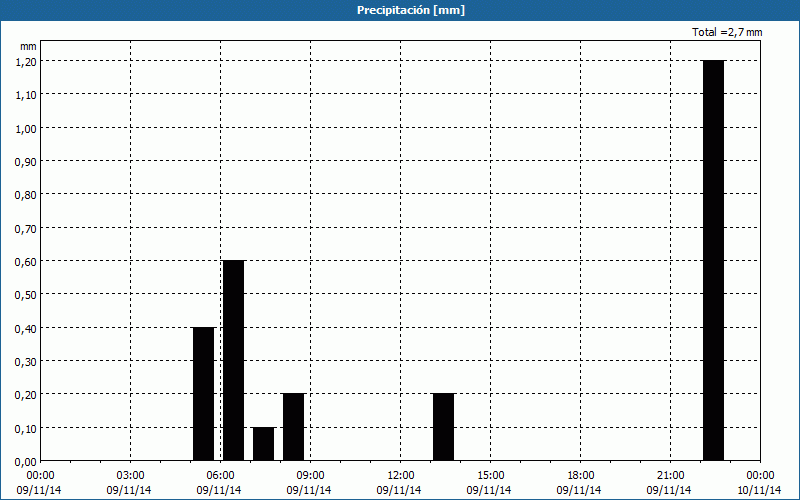Select the 03:00 time label

click(x=131, y=476)
